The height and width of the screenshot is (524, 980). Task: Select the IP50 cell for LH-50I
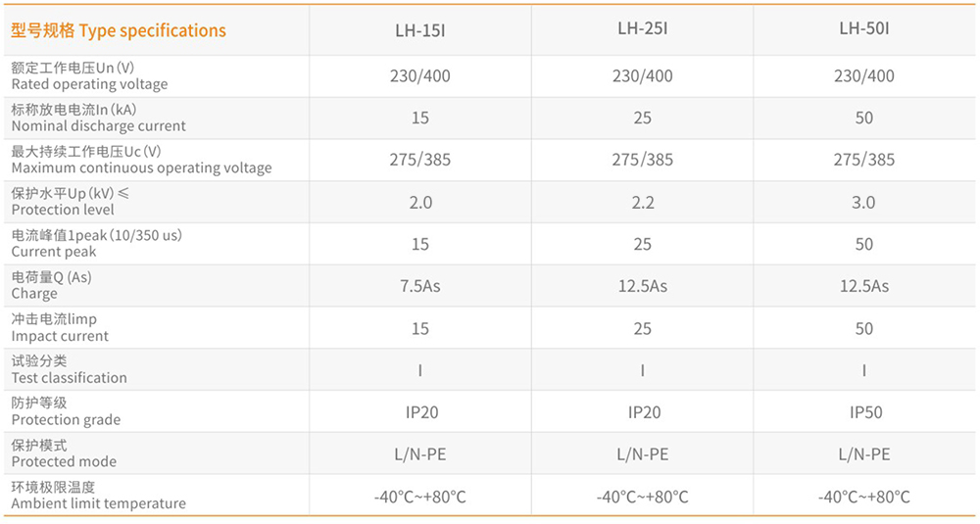click(865, 412)
